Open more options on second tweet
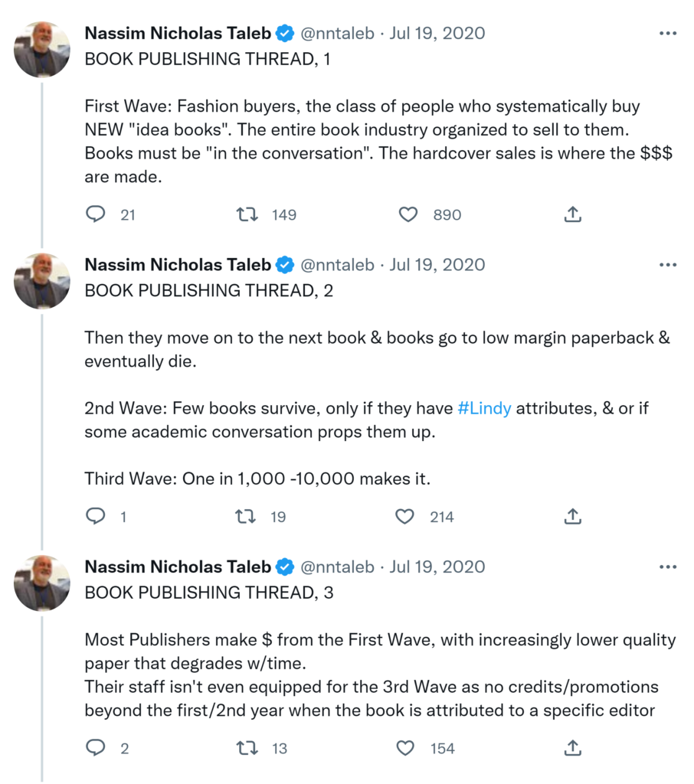The image size is (694, 784). (x=668, y=265)
